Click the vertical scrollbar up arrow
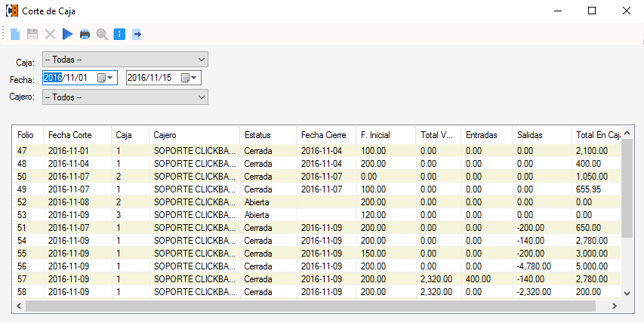This screenshot has height=323, width=644. tap(627, 133)
